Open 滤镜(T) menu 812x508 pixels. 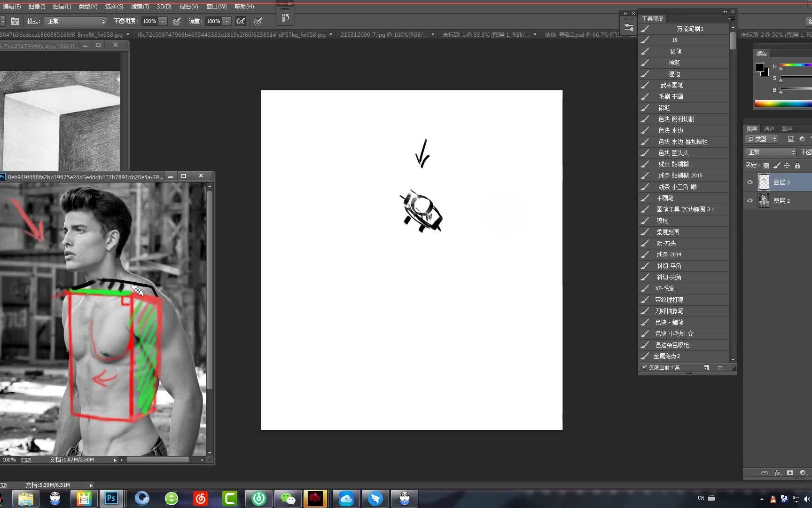point(140,7)
